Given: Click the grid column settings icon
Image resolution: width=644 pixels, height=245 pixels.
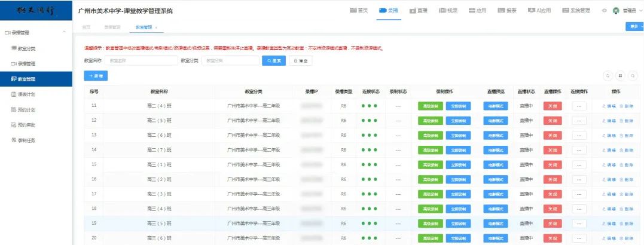Looking at the screenshot, I should coord(621,76).
